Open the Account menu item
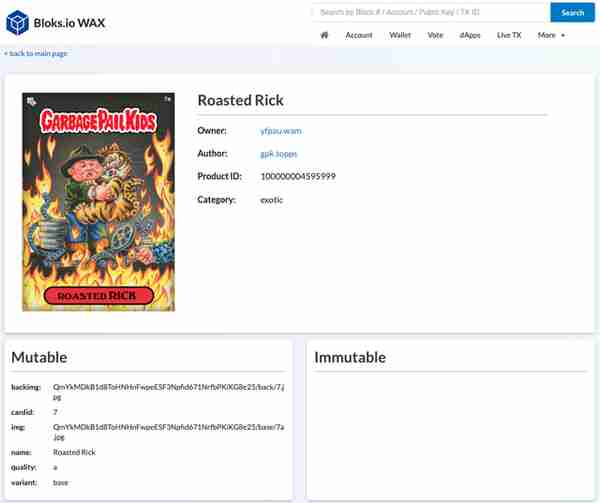 click(x=359, y=35)
